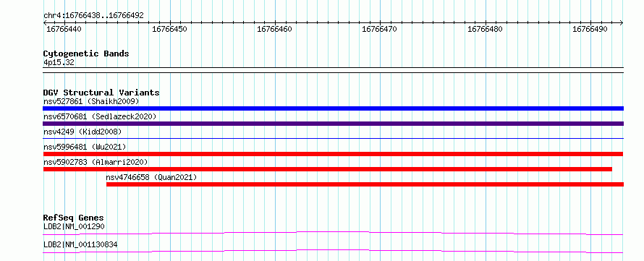This screenshot has width=644, height=261.
Task: Click the Cytogenetic Bands track title
Action: coord(86,54)
